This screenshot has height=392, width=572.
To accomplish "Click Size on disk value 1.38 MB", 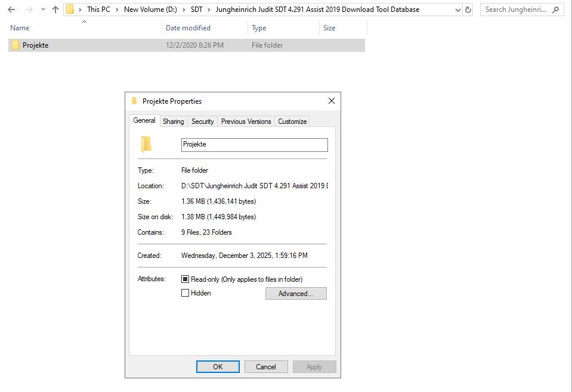I will [218, 217].
